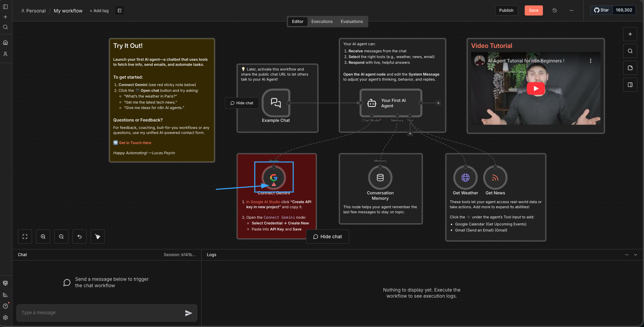Zoom out on the workflow canvas

tap(61, 237)
